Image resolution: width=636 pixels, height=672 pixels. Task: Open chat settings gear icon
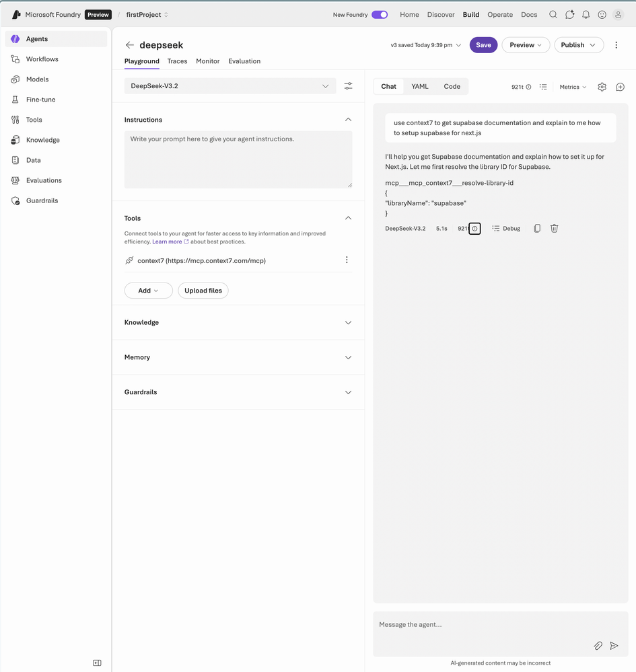click(x=602, y=87)
